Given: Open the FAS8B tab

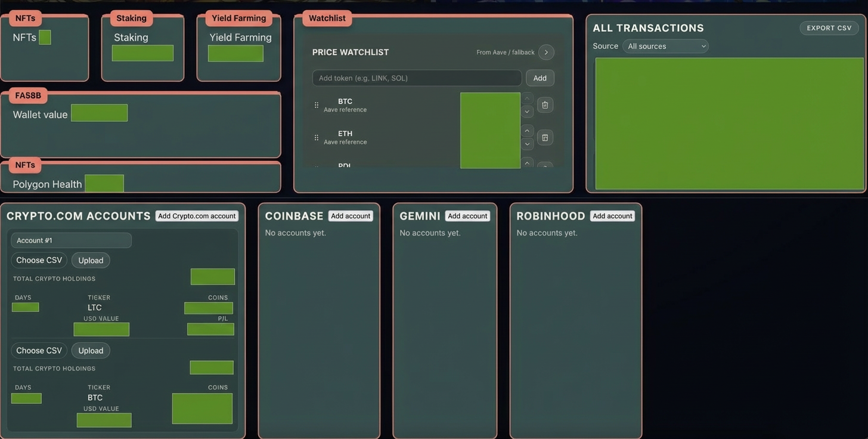Looking at the screenshot, I should 28,96.
